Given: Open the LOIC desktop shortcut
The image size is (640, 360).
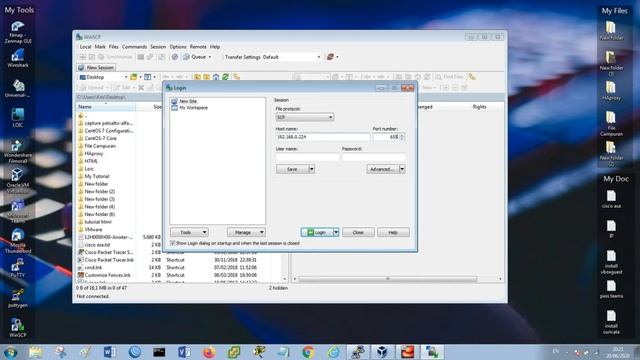Looking at the screenshot, I should click(x=18, y=118).
